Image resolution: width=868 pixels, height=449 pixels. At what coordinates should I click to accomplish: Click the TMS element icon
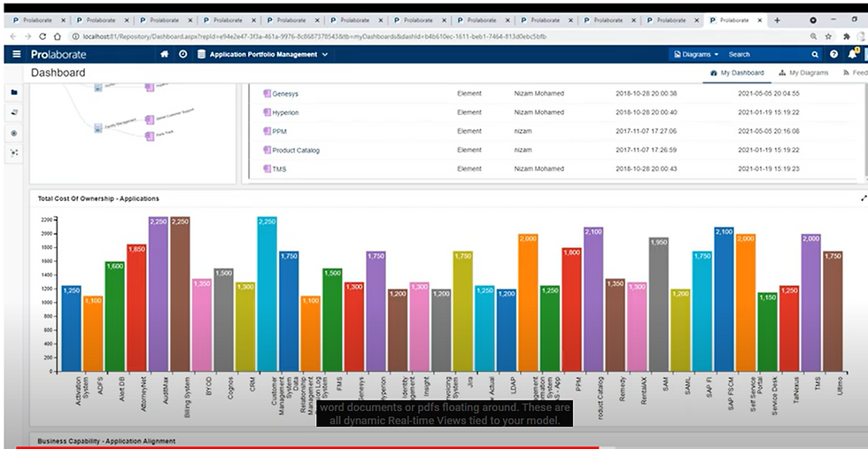pos(267,169)
